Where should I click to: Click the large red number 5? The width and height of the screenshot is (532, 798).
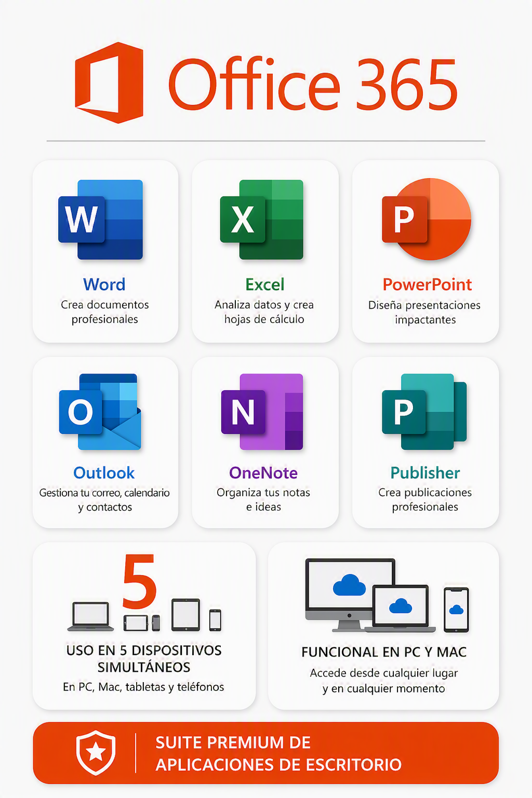coord(139,581)
